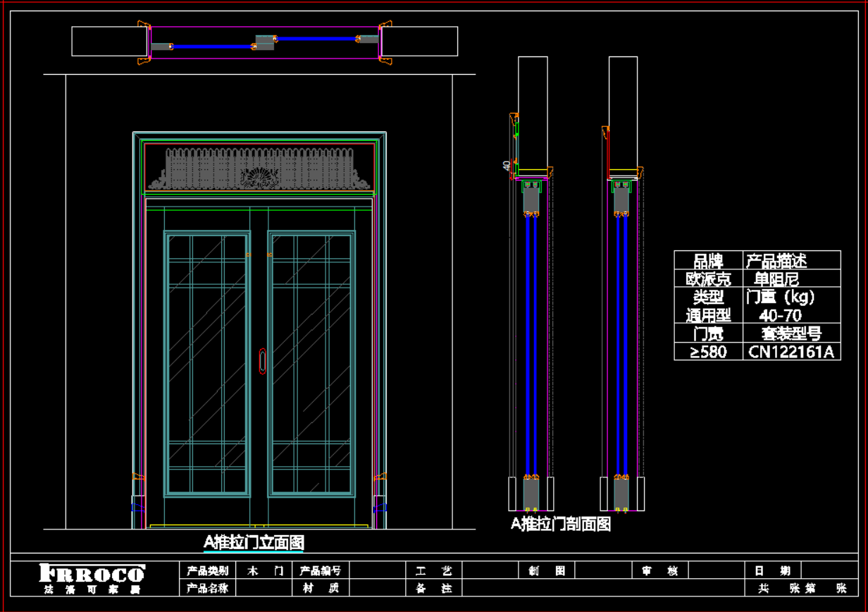Screen dimensions: 868x612
Task: Click the FRROCO logo in title block
Action: pyautogui.click(x=92, y=578)
